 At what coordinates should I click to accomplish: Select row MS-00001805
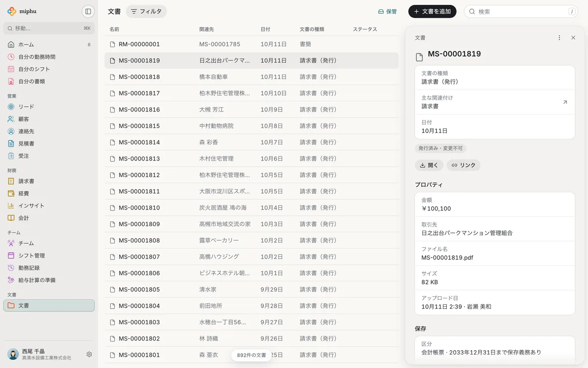(251, 289)
